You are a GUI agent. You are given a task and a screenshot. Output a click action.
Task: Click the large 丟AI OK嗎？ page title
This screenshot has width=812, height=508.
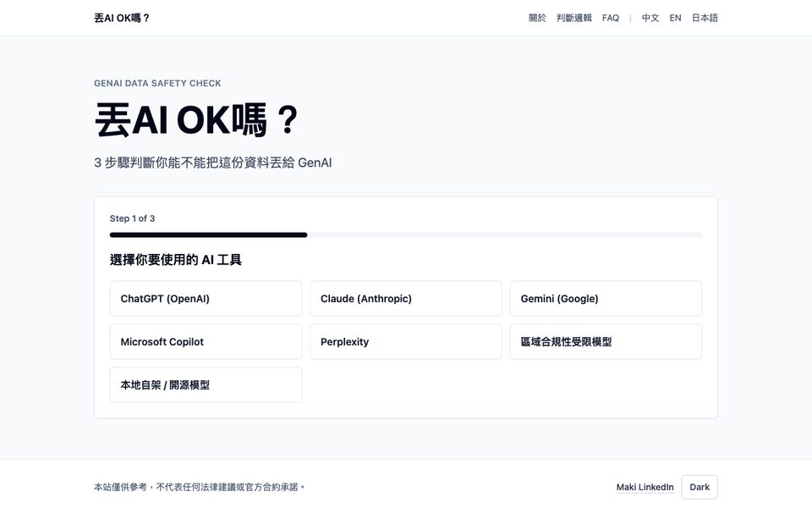coord(197,120)
